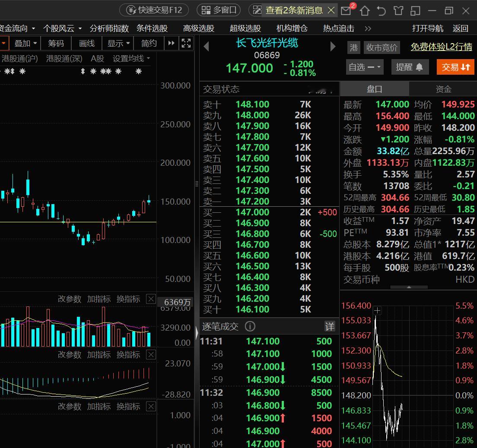Viewport: 477px width, 448px height.
Task: Open quick trade F12 button
Action: tap(154, 10)
